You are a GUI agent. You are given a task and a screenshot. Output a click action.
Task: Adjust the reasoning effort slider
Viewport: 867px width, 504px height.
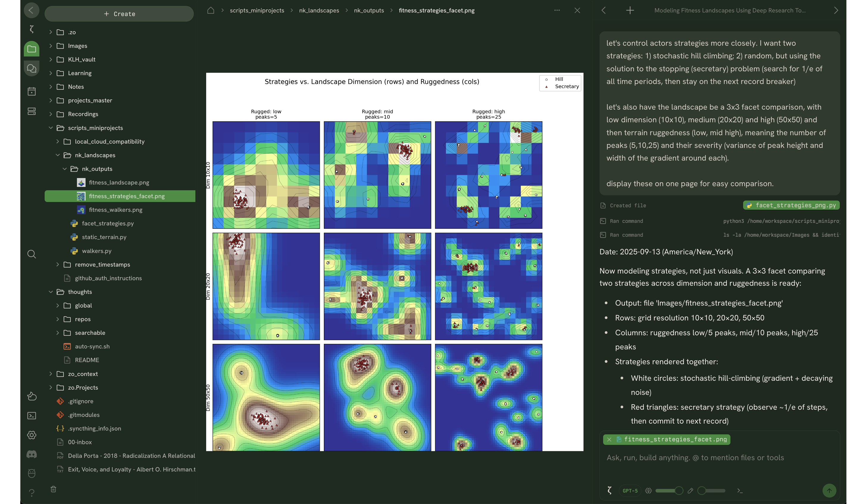pyautogui.click(x=669, y=491)
